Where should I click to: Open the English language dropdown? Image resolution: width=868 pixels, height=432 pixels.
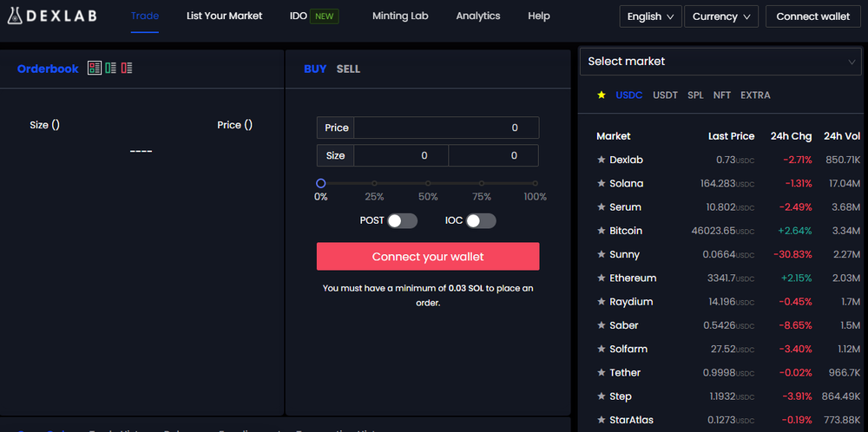[x=650, y=16]
